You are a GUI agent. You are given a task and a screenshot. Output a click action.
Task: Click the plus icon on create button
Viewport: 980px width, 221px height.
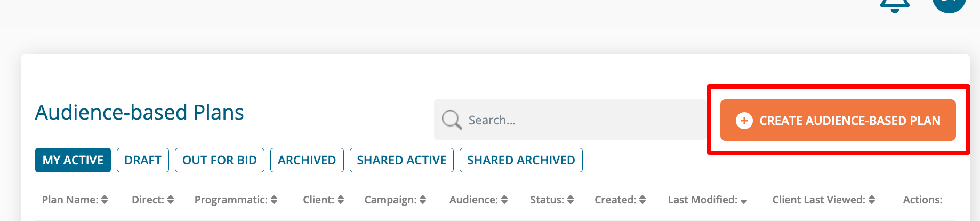(x=744, y=121)
